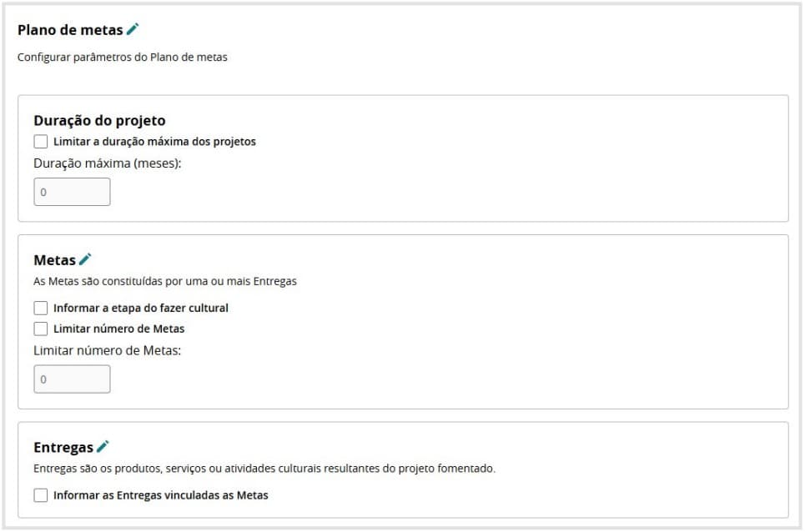Click the edit pencil next to Metas heading
This screenshot has height=532, width=805.
[x=85, y=259]
